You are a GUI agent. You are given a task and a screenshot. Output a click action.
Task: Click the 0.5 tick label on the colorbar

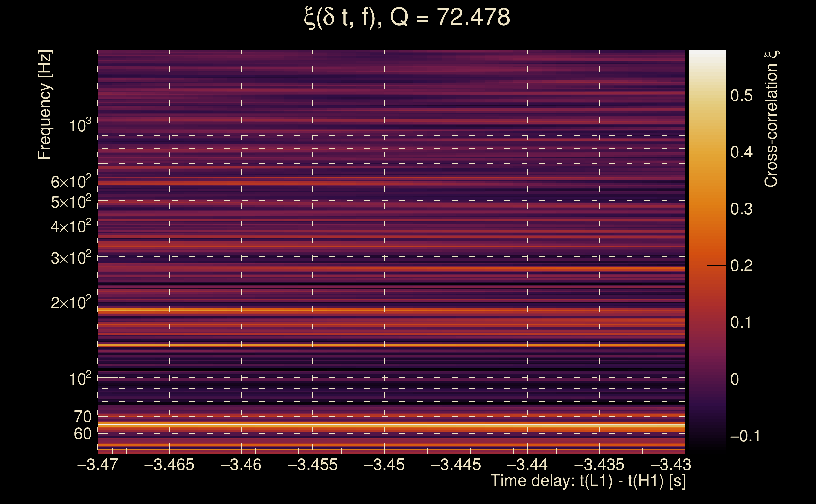click(741, 96)
